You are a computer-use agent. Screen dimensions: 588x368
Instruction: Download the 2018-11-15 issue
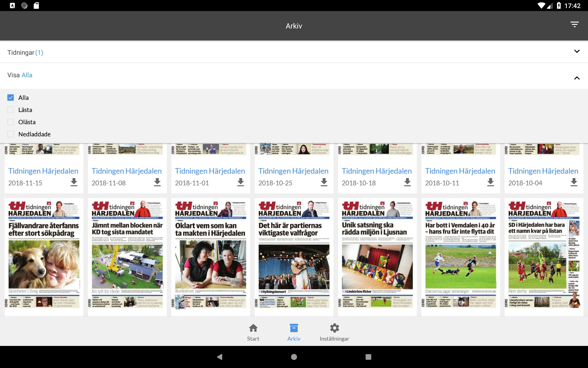click(x=74, y=182)
